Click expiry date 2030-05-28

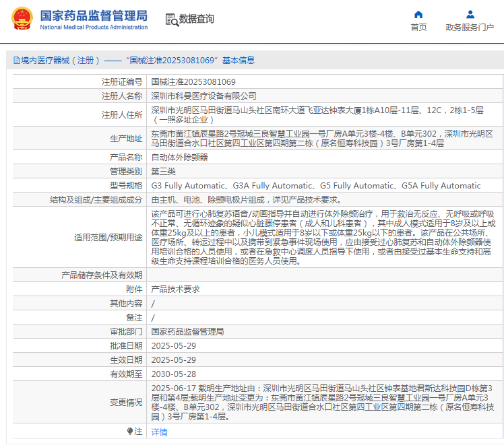coord(174,374)
